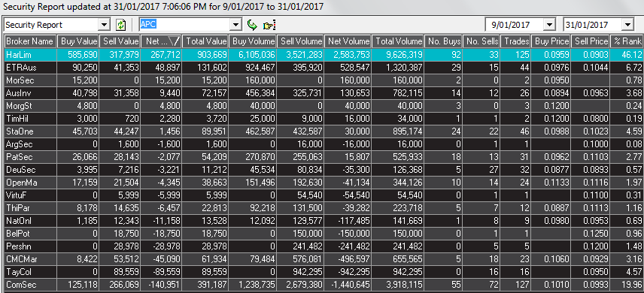Sort by Broker Name column header
This screenshot has width=644, height=293.
coord(29,41)
